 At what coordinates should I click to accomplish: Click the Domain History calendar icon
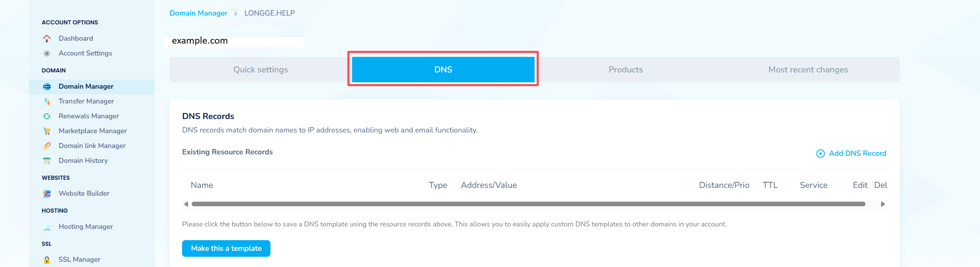[47, 160]
